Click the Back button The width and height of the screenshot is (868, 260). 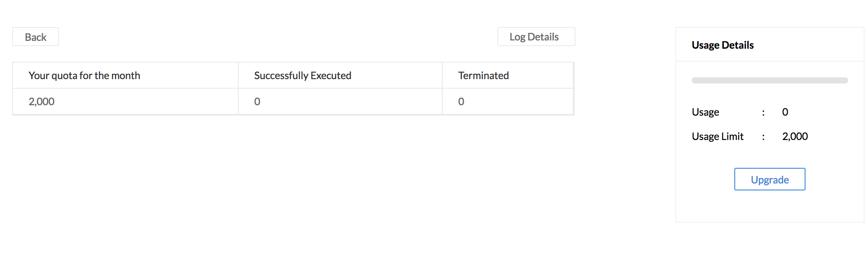[x=35, y=37]
